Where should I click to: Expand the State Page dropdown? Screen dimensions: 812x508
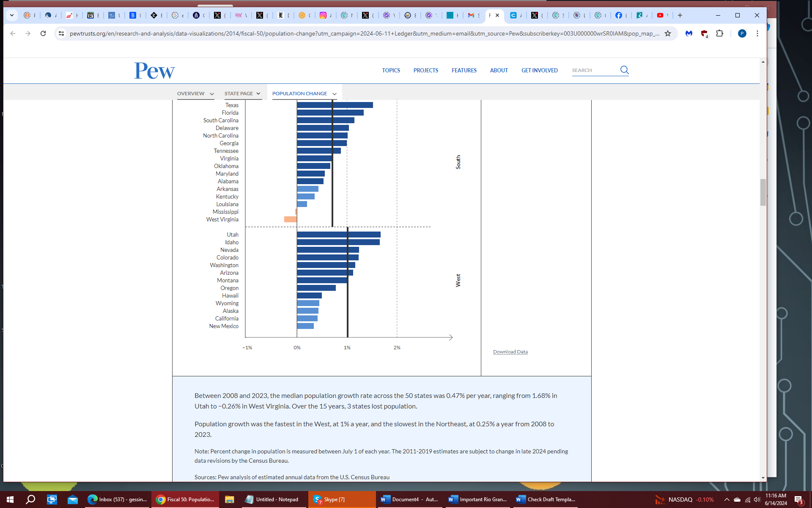coord(242,94)
